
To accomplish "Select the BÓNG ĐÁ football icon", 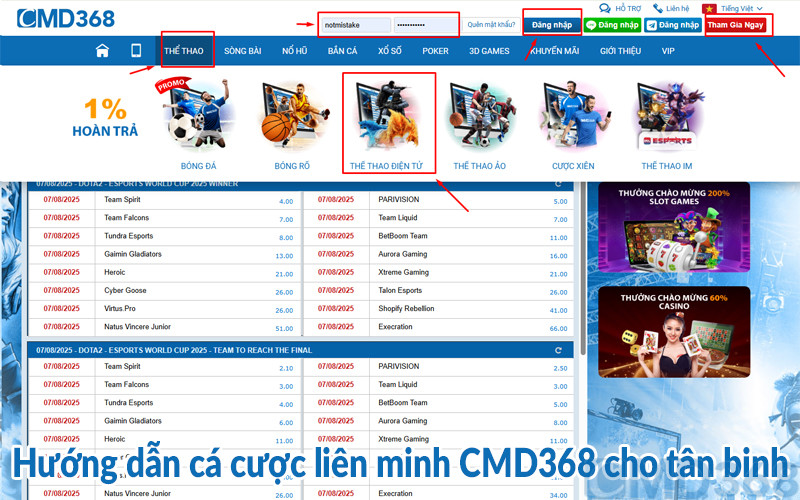I will 198,115.
